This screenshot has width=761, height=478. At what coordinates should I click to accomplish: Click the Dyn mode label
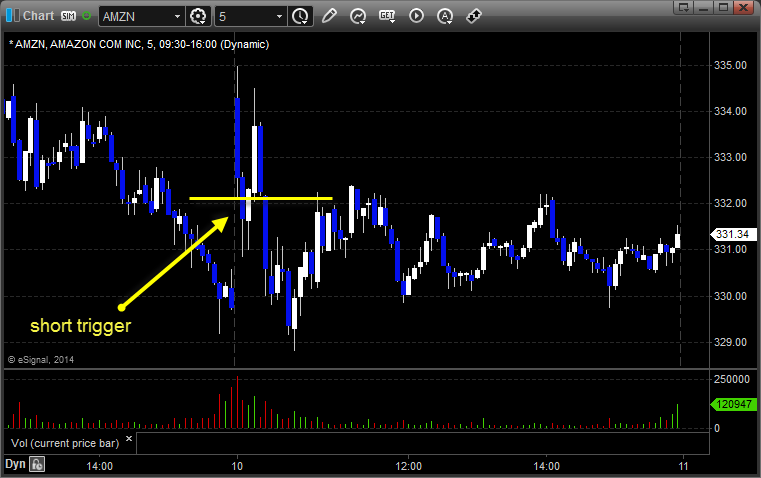click(15, 463)
